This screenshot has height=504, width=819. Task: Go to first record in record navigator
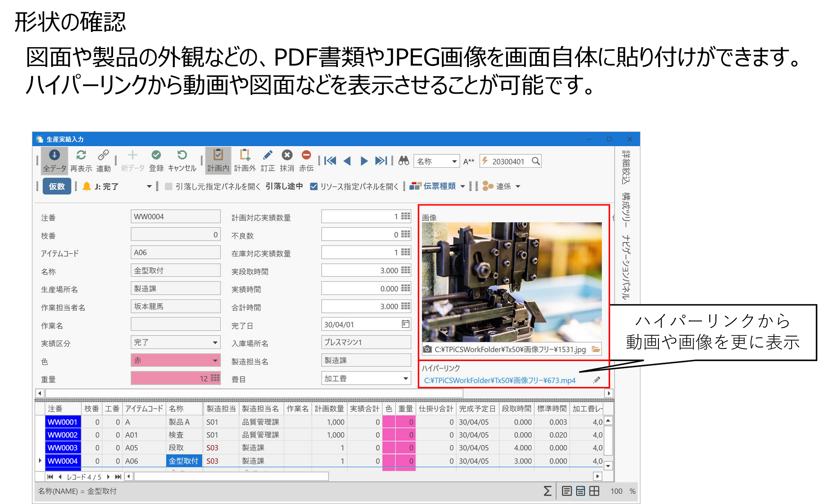tap(50, 477)
